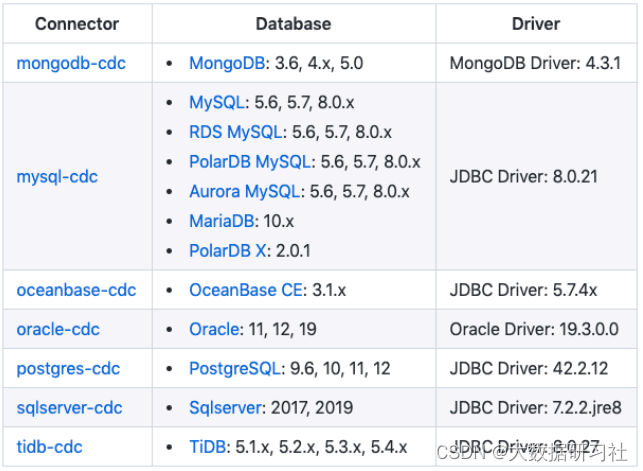Viewport: 643px width, 471px height.
Task: Visit the MariaDB link
Action: (222, 221)
